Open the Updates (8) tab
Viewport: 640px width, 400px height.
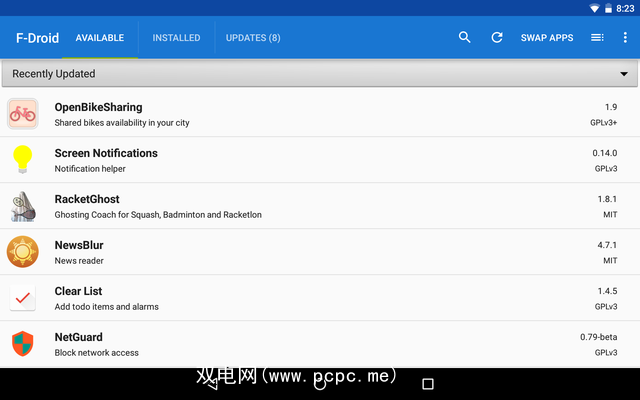[253, 38]
